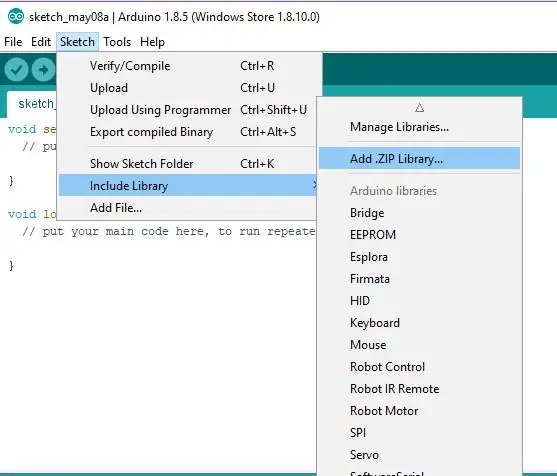Choose Add File... menu entry
This screenshot has width=557, height=476.
(188, 208)
